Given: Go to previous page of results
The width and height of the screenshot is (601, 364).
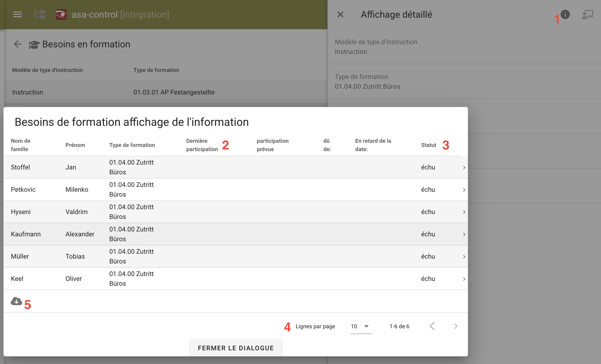Looking at the screenshot, I should click(432, 326).
